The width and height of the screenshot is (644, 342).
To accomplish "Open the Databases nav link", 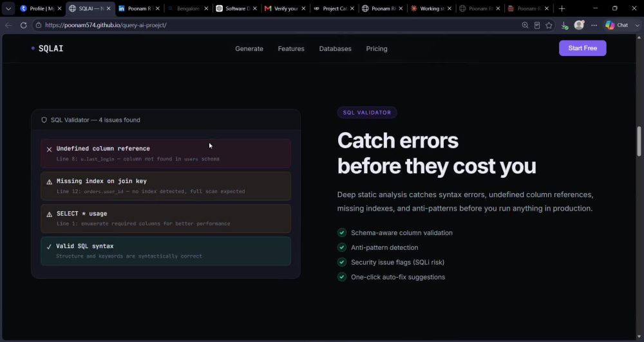I will click(x=335, y=48).
